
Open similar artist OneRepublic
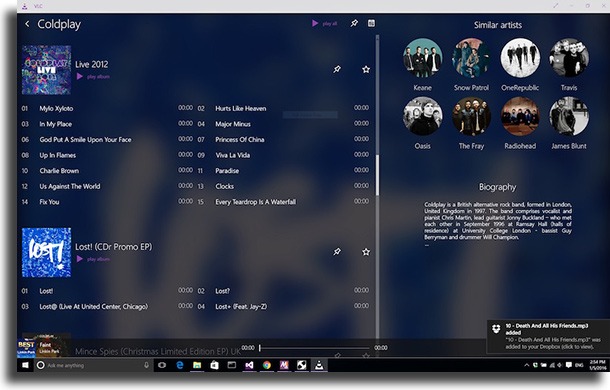(x=520, y=58)
